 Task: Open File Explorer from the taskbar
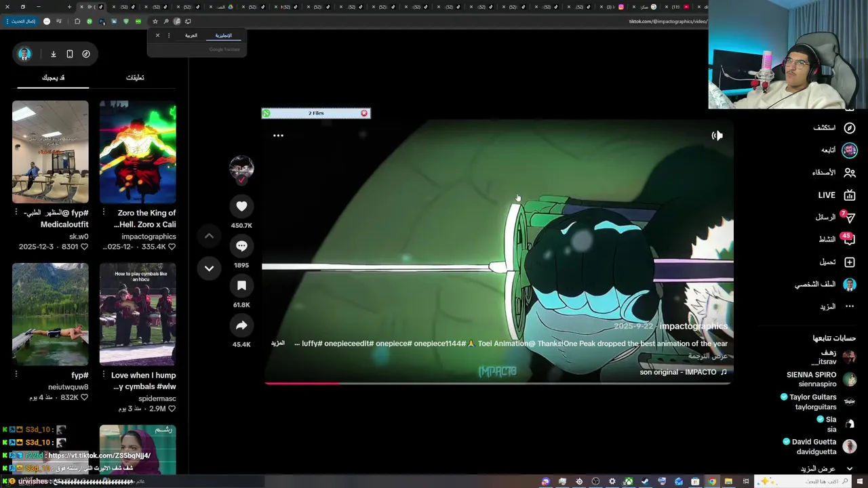pyautogui.click(x=728, y=481)
